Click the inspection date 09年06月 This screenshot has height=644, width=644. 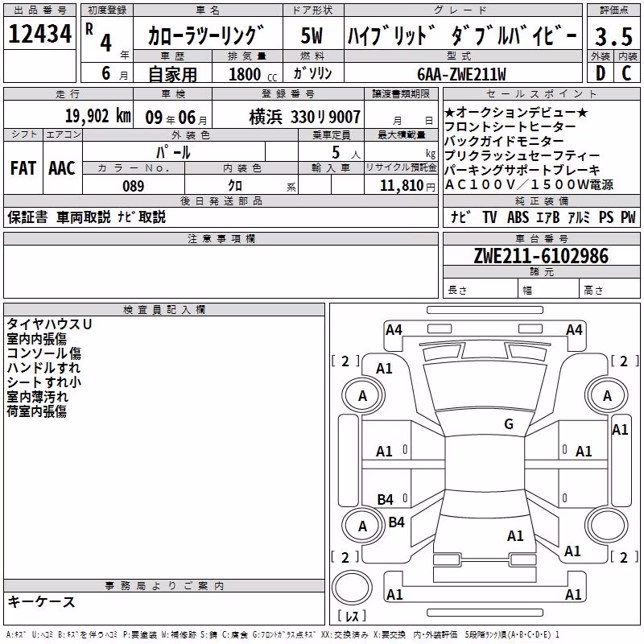click(176, 118)
